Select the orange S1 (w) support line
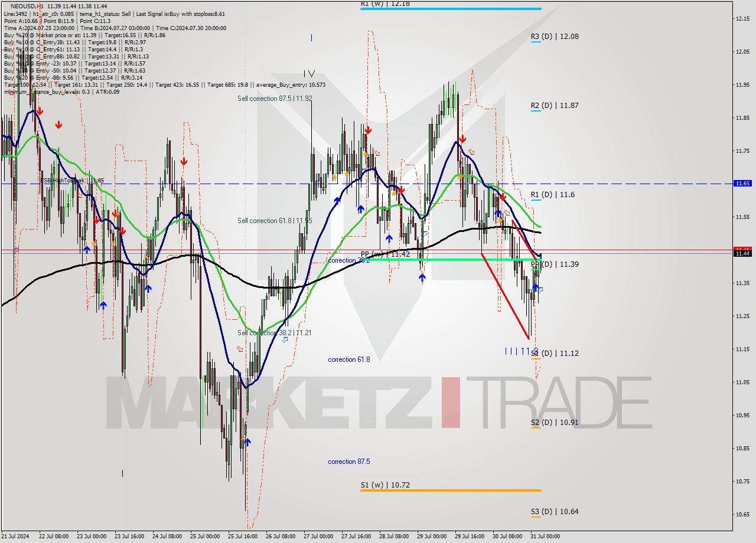The height and width of the screenshot is (543, 756). pyautogui.click(x=451, y=490)
